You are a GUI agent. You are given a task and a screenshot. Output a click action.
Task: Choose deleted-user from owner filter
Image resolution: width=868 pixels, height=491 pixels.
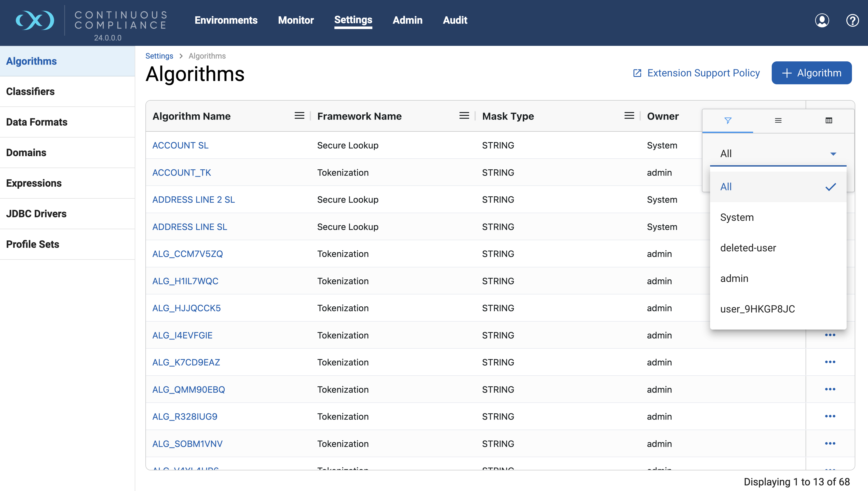pos(748,248)
